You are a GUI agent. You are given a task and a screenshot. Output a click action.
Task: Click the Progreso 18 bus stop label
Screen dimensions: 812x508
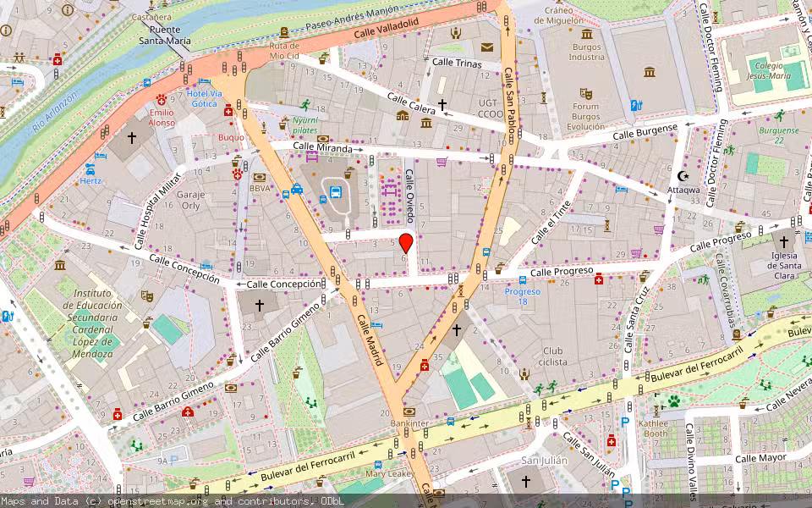(x=522, y=296)
